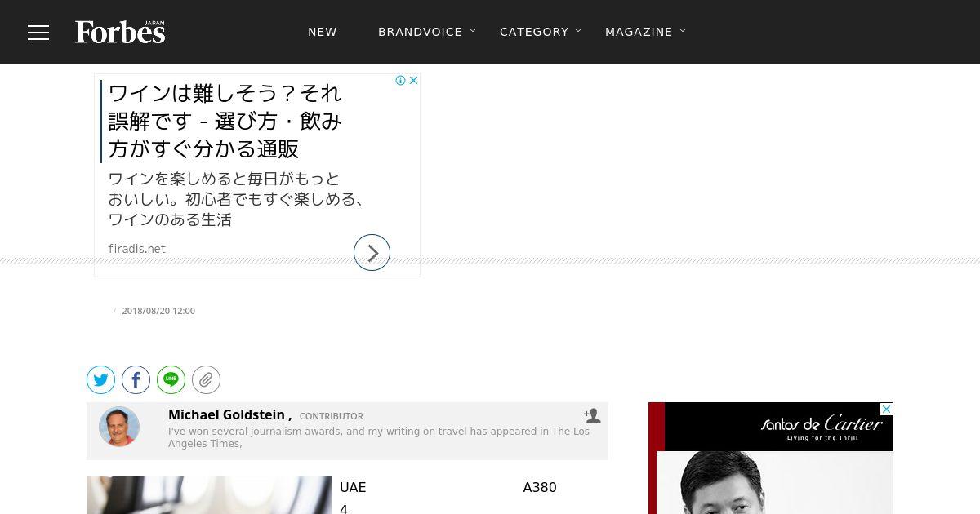
Task: Open ad info icon on wine ad
Action: click(x=401, y=80)
